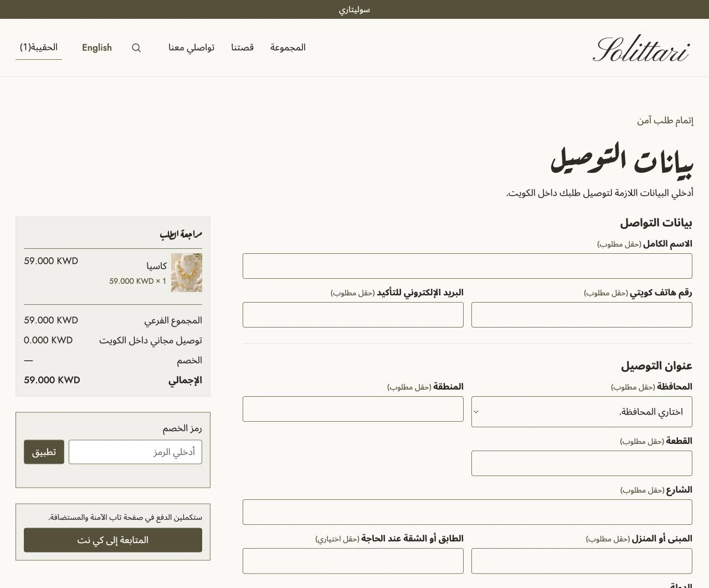Focus the القطعة block field

coord(582,463)
